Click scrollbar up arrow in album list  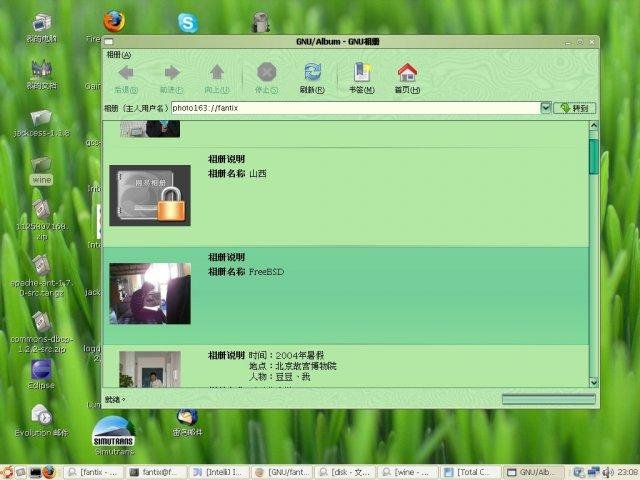(x=593, y=126)
